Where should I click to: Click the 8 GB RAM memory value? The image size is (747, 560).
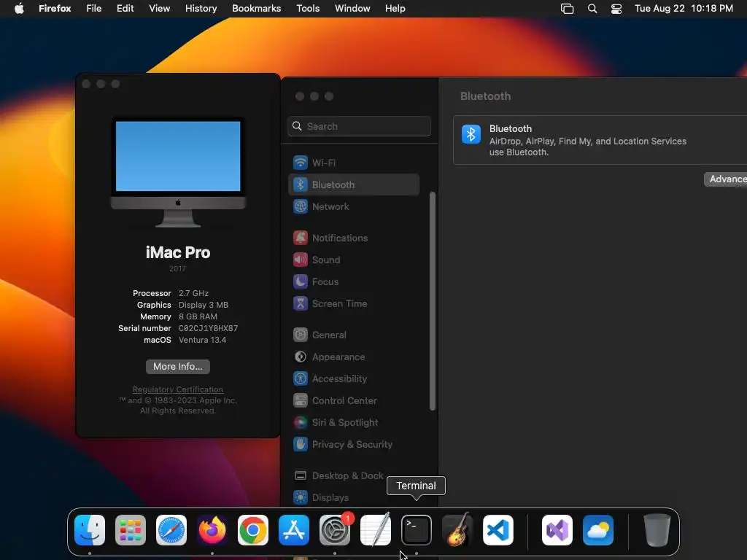click(x=198, y=316)
